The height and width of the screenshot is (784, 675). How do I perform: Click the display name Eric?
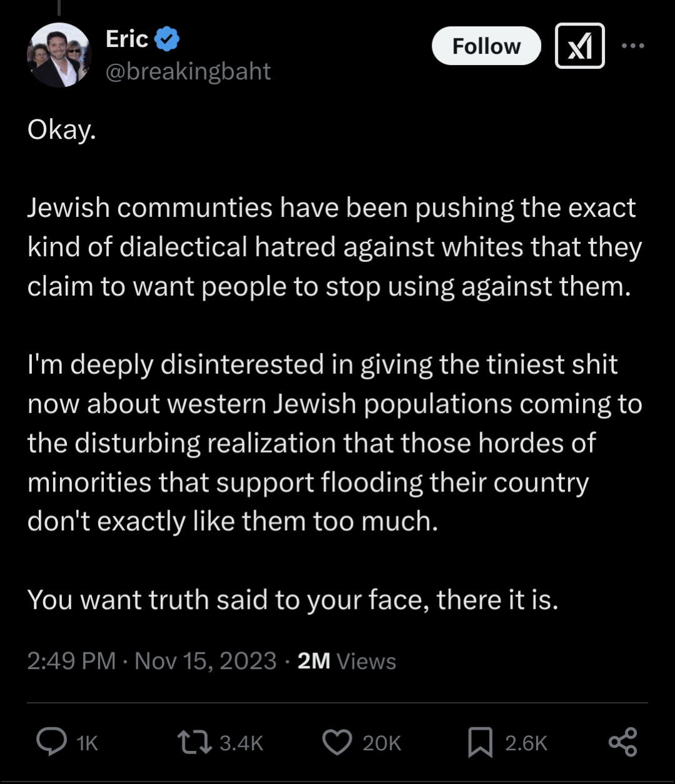pos(126,39)
